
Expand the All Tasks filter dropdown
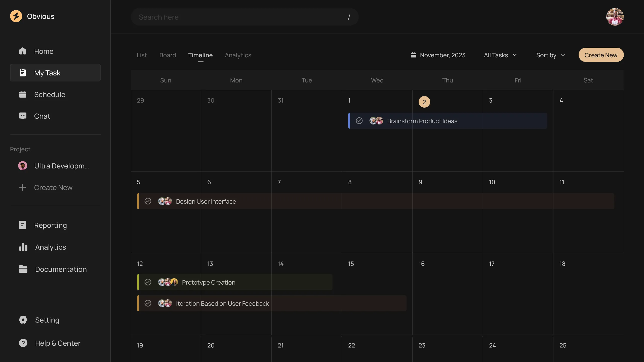click(500, 55)
